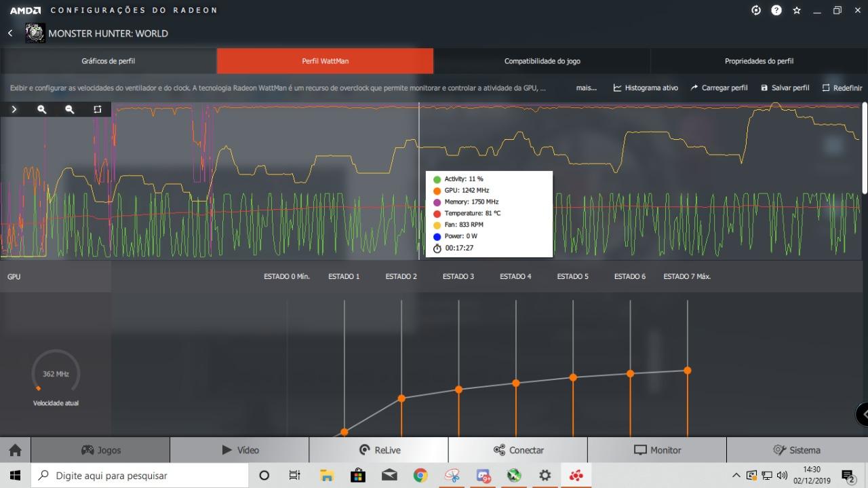Open File Explorer from taskbar
Screen dimensions: 868x488
(327, 475)
